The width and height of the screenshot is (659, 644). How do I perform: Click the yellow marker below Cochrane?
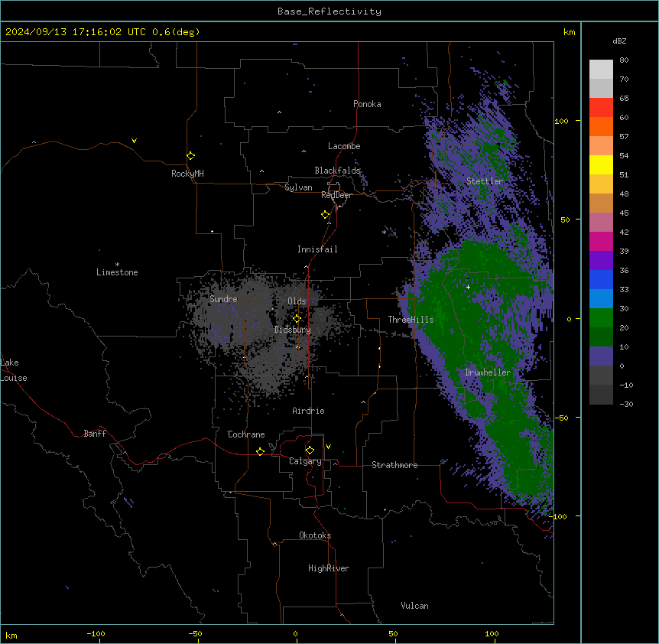click(260, 451)
